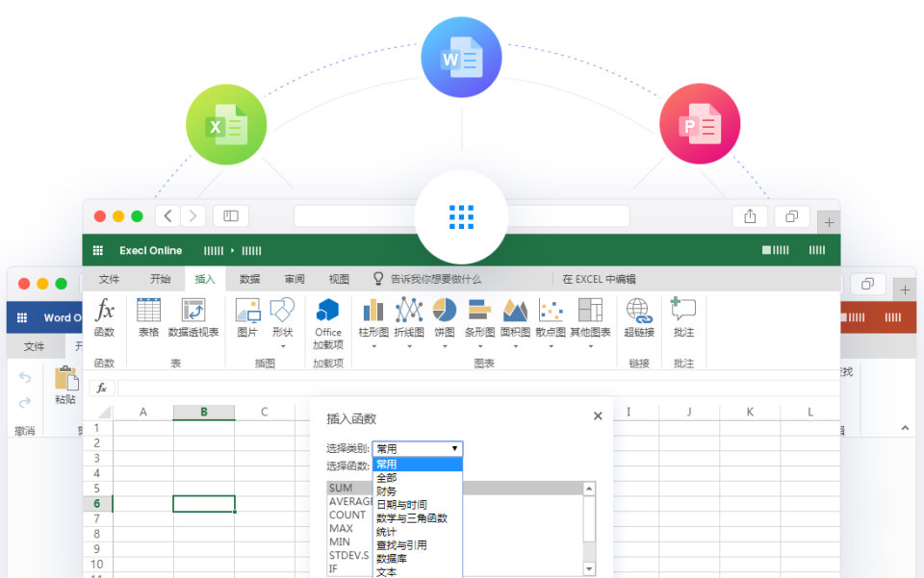The width and height of the screenshot is (924, 578).
Task: Click the Word Online waffle icon
Action: 22,317
